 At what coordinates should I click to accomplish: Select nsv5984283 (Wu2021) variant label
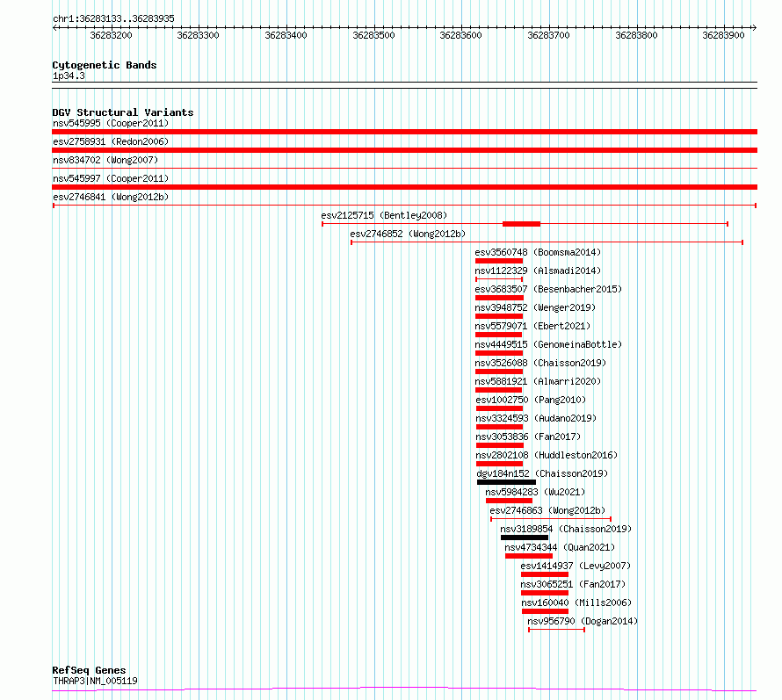(x=536, y=492)
